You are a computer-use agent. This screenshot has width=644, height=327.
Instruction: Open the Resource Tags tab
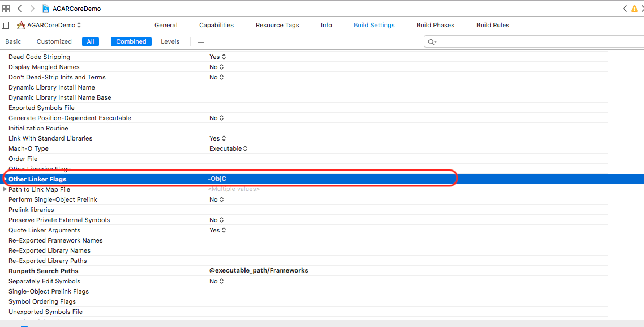[277, 25]
